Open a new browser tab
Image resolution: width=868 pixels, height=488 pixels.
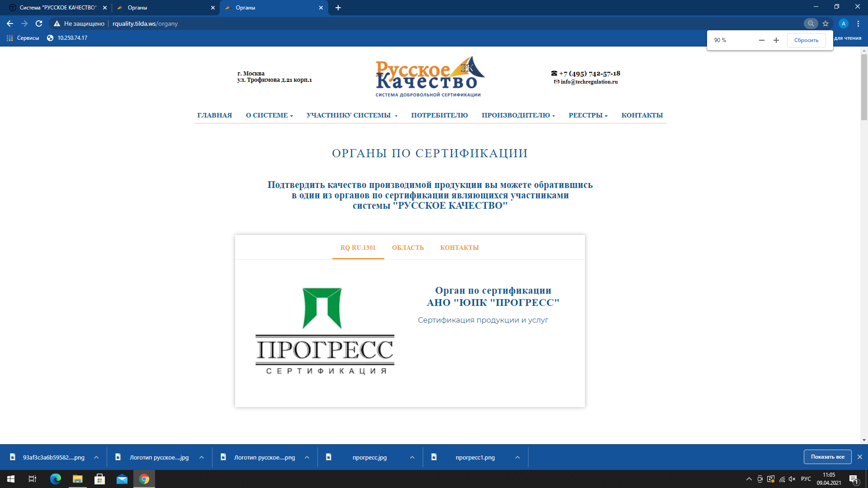click(x=338, y=8)
